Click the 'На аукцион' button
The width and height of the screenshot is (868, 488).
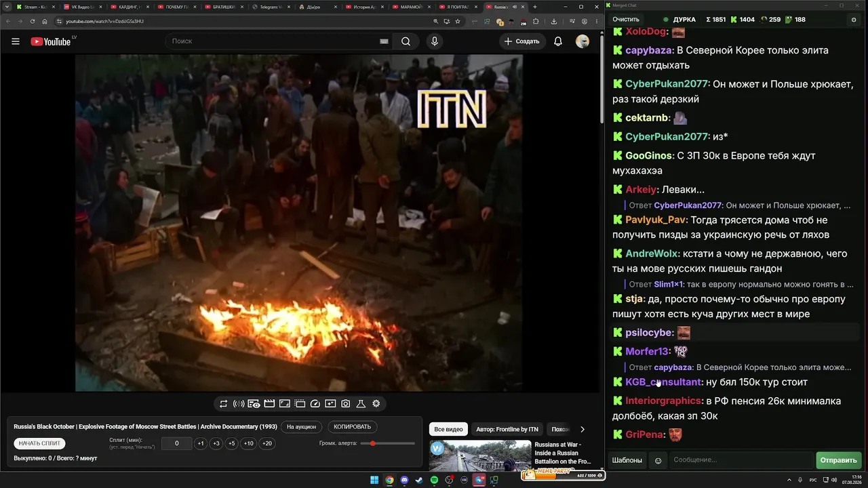pyautogui.click(x=301, y=427)
